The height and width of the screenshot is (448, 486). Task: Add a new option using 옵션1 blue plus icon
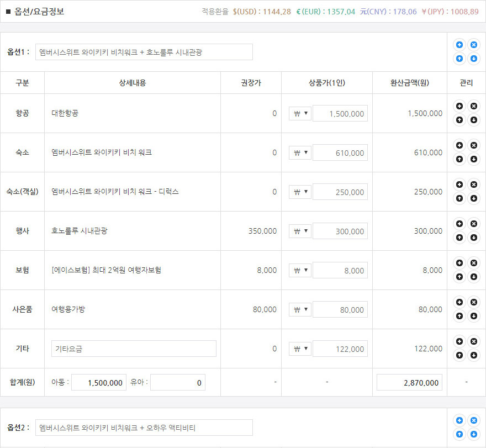[x=459, y=45]
